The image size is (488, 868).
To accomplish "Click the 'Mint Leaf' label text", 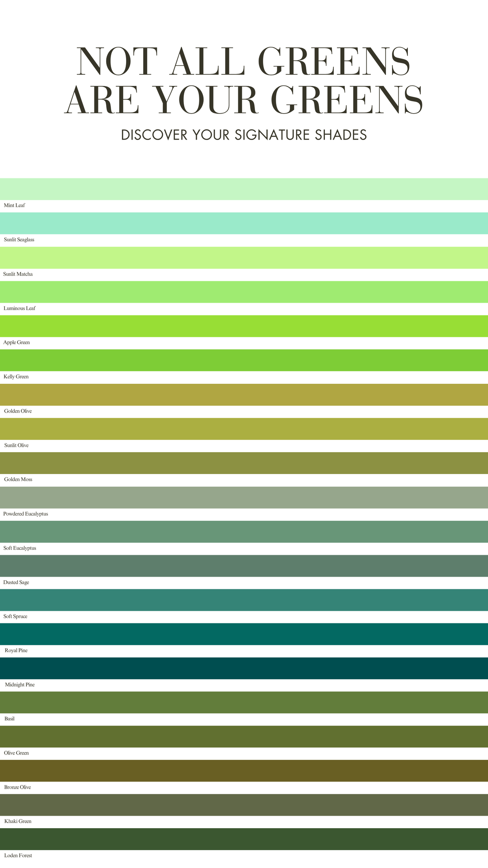I will [x=15, y=206].
